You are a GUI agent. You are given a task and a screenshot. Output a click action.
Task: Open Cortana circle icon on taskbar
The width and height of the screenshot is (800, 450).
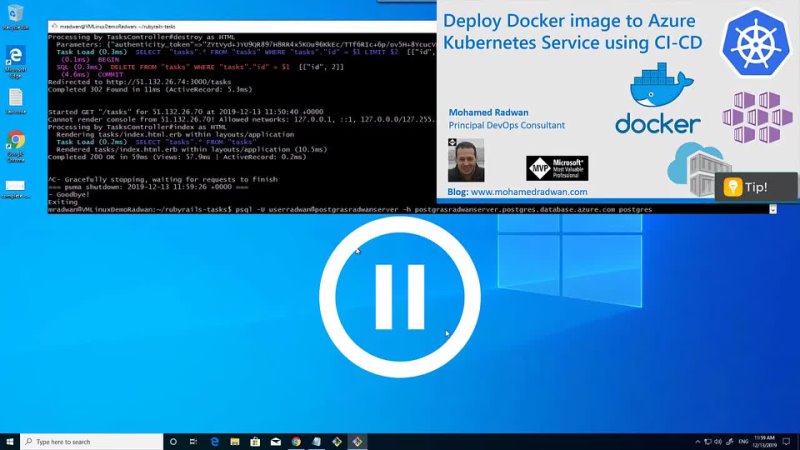[173, 441]
